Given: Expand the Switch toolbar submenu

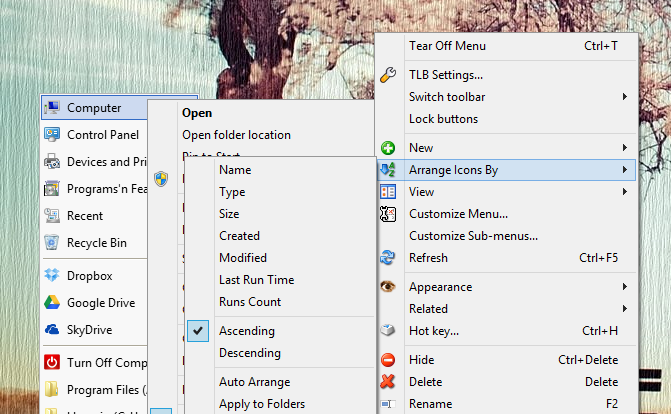Looking at the screenshot, I should [625, 97].
